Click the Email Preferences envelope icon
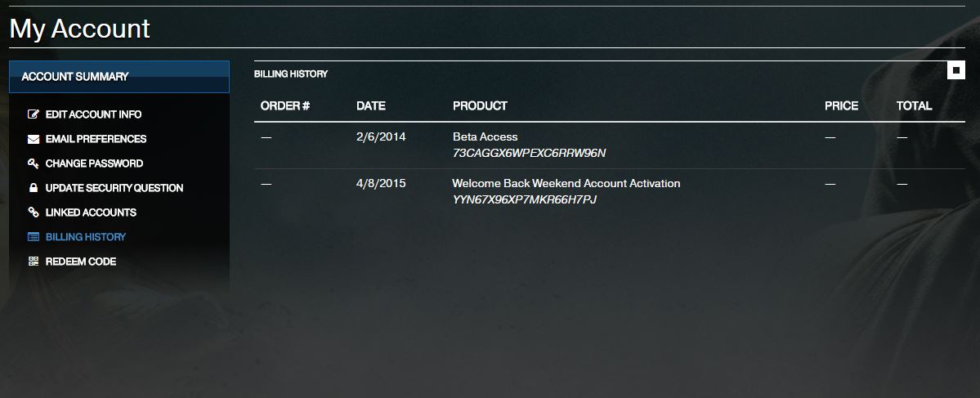 tap(34, 139)
